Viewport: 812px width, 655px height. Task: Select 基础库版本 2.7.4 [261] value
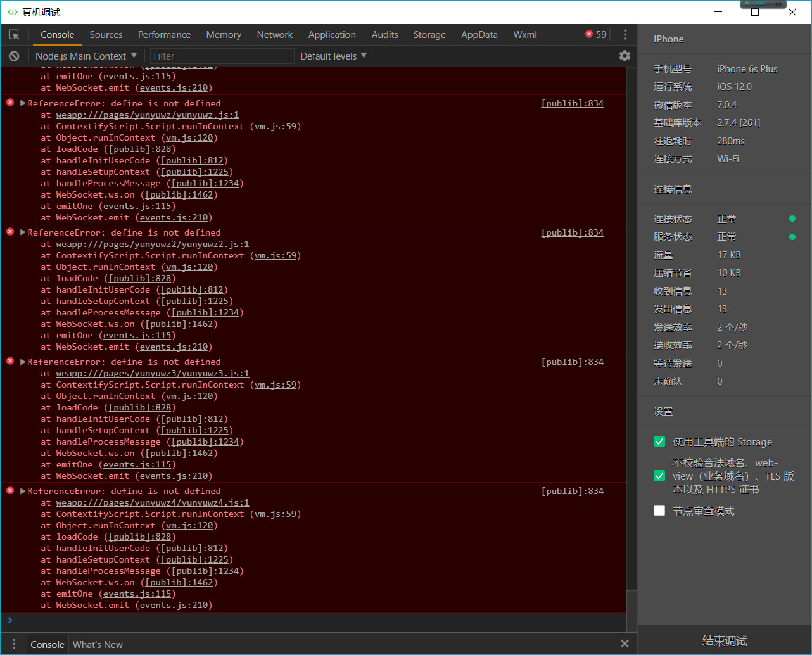pyautogui.click(x=739, y=122)
